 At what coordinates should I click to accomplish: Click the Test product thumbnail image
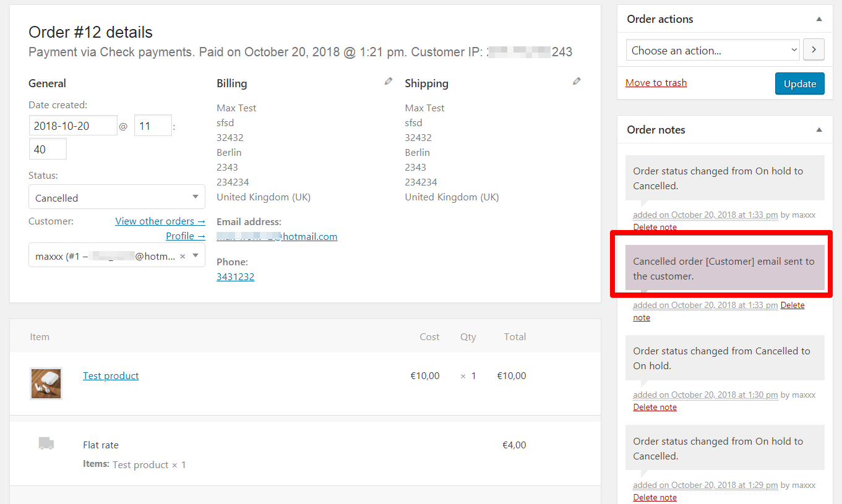pos(46,383)
